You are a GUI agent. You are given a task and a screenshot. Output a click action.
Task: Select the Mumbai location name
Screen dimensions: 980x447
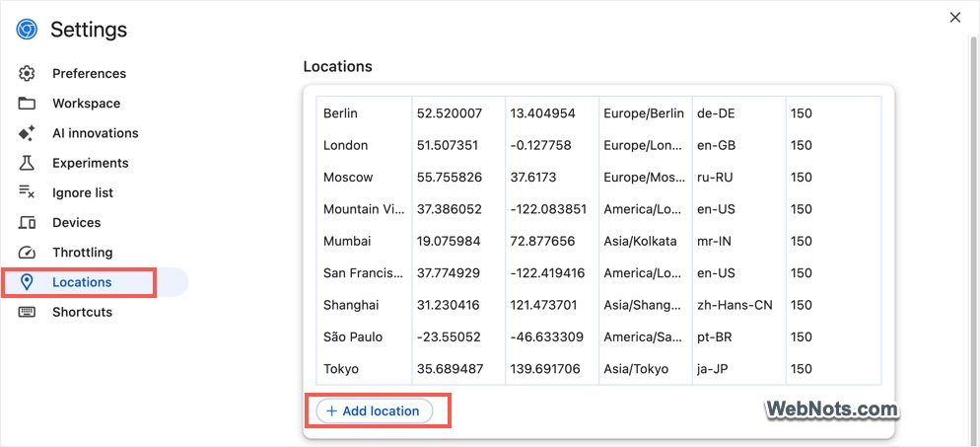pyautogui.click(x=347, y=241)
